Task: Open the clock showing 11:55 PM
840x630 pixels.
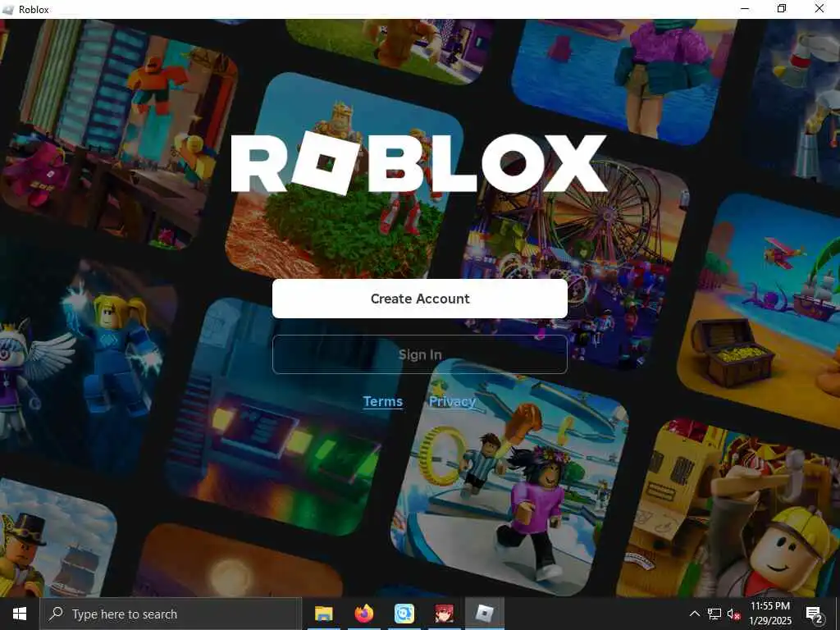Action: pyautogui.click(x=769, y=614)
